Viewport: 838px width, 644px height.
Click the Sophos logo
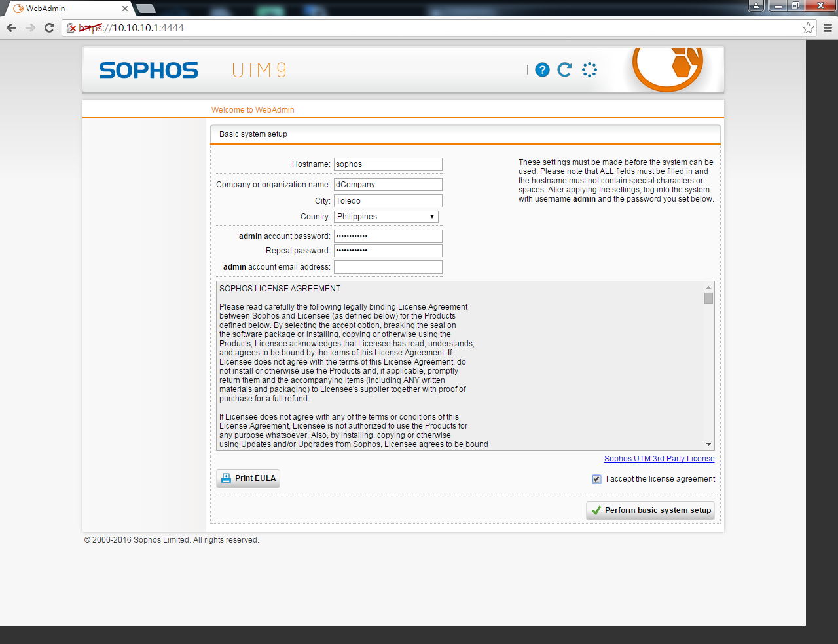point(149,71)
